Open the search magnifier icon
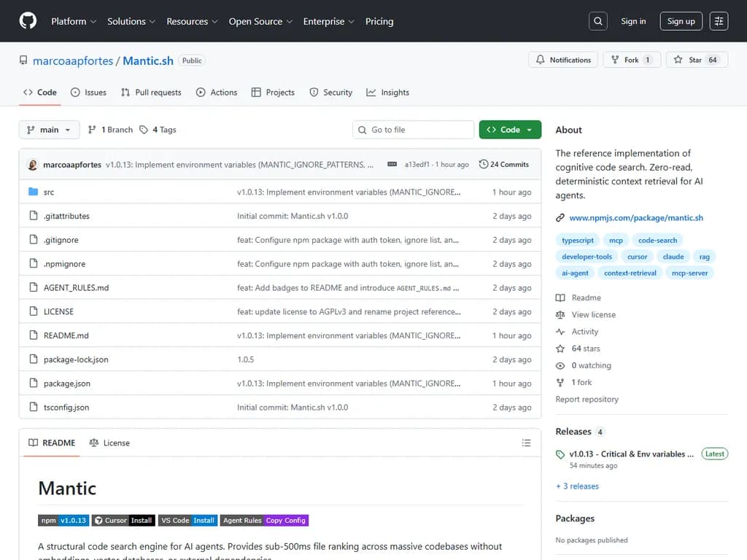 [598, 21]
